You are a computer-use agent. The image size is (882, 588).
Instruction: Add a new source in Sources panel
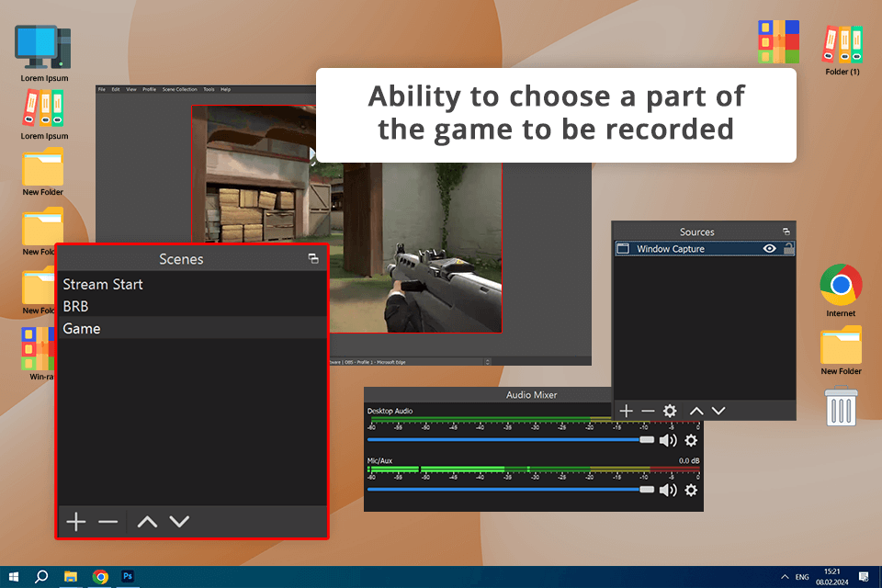tap(626, 411)
